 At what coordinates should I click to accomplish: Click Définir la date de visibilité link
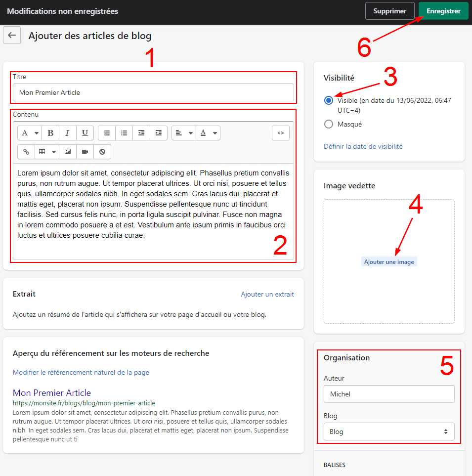[363, 146]
